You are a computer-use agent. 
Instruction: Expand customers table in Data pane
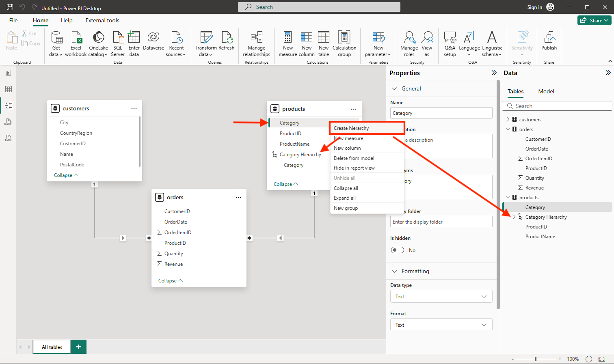click(x=508, y=119)
